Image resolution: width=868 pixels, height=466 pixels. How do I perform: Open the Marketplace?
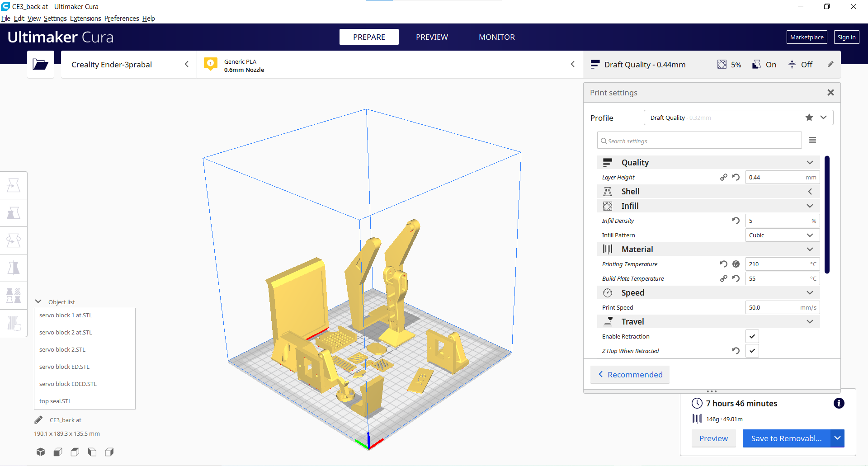tap(807, 37)
